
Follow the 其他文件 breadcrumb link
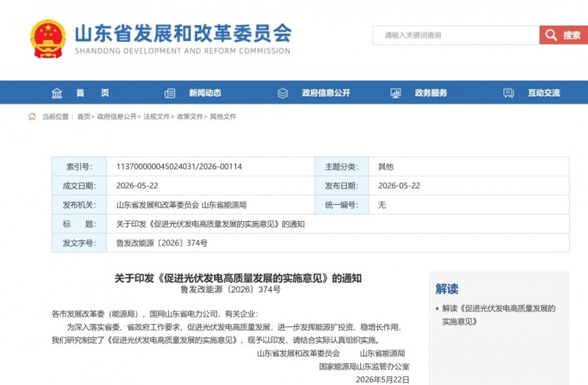(x=223, y=117)
